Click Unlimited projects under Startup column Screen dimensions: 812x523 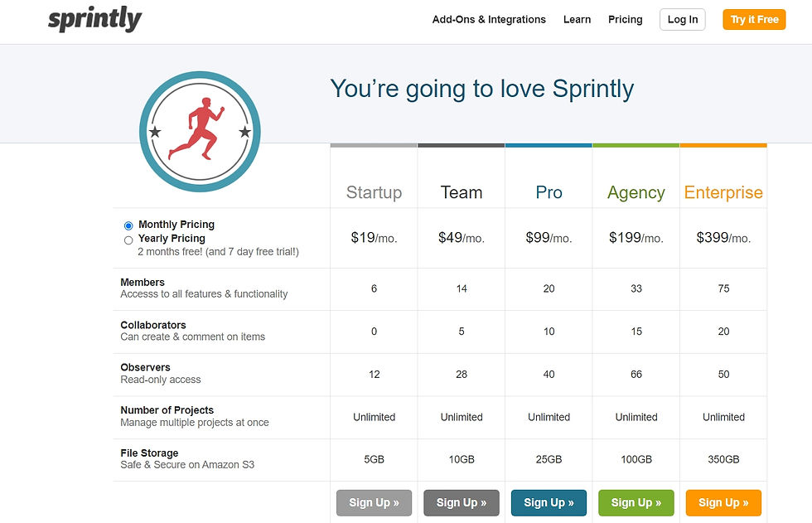(x=374, y=417)
